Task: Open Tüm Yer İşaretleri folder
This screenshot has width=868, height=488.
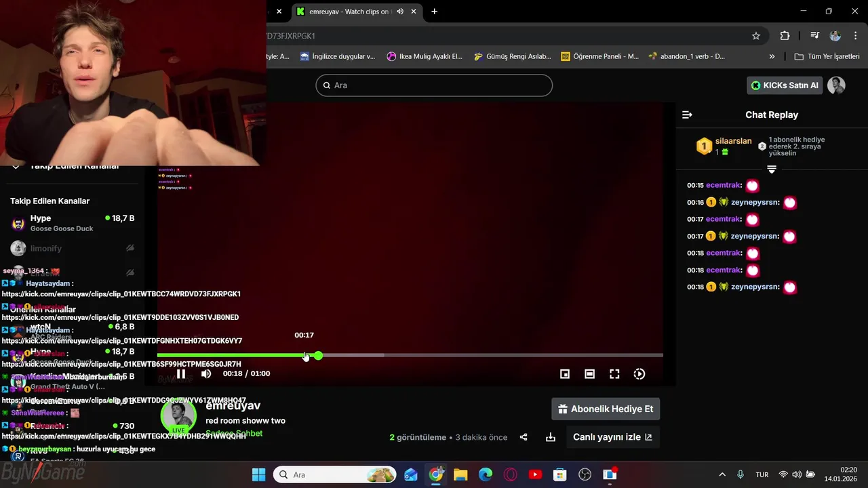Action: pos(827,56)
